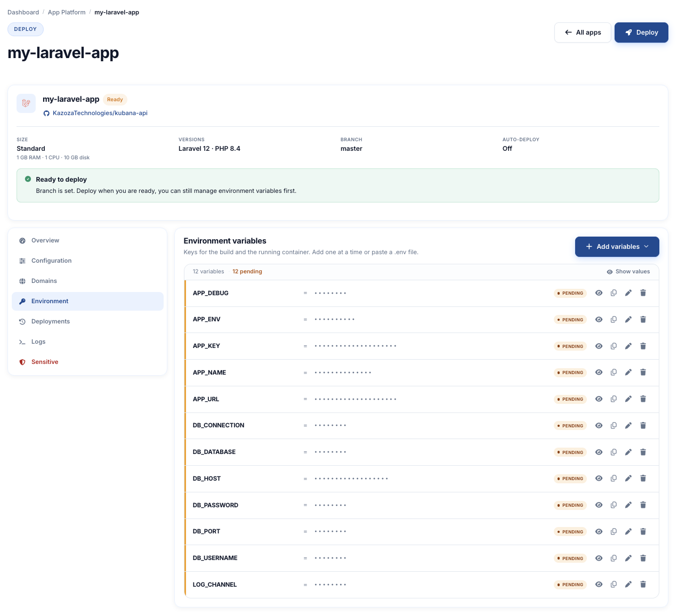Click the Laravel app logo icon

coord(26,103)
